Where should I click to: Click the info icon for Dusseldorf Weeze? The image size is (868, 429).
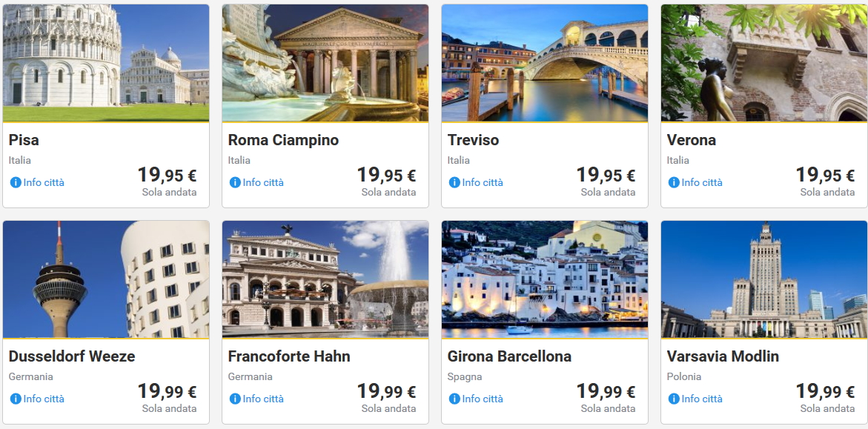click(16, 399)
